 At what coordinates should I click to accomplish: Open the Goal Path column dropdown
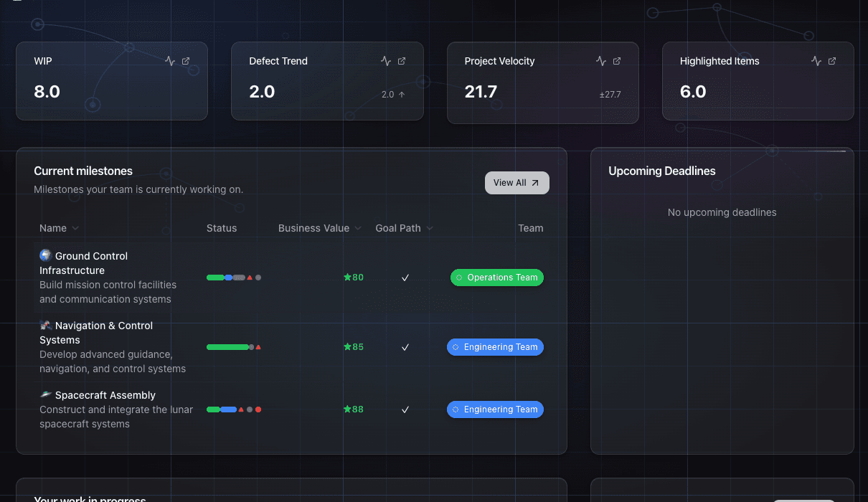coord(429,228)
